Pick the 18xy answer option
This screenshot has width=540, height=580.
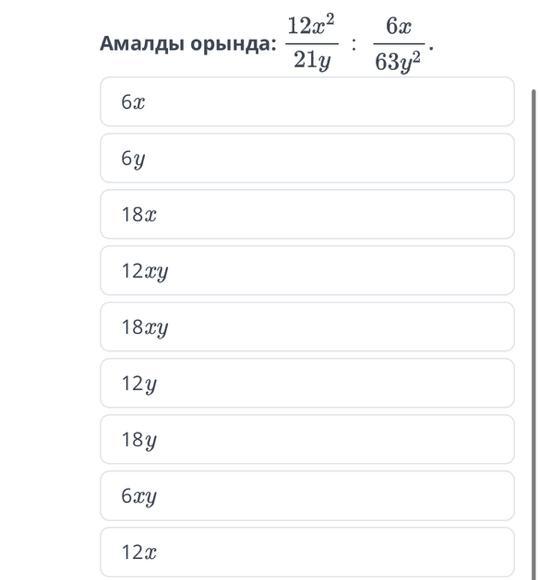pos(307,327)
